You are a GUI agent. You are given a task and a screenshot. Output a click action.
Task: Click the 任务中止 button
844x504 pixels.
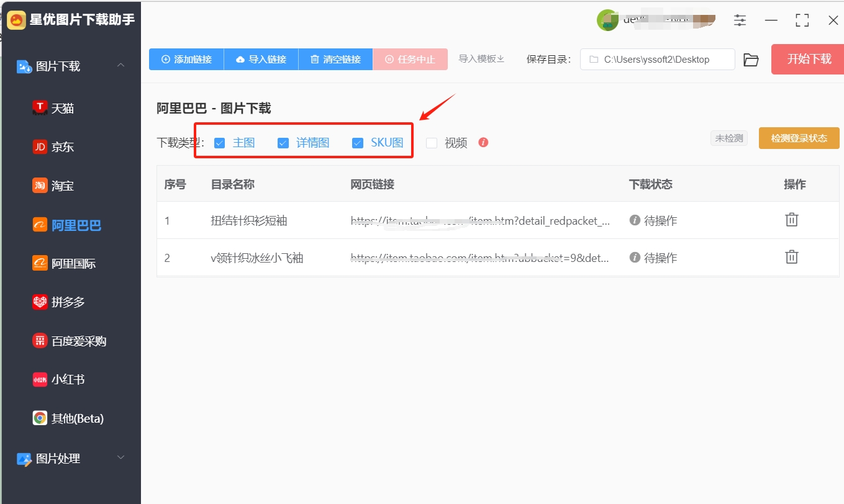[410, 60]
